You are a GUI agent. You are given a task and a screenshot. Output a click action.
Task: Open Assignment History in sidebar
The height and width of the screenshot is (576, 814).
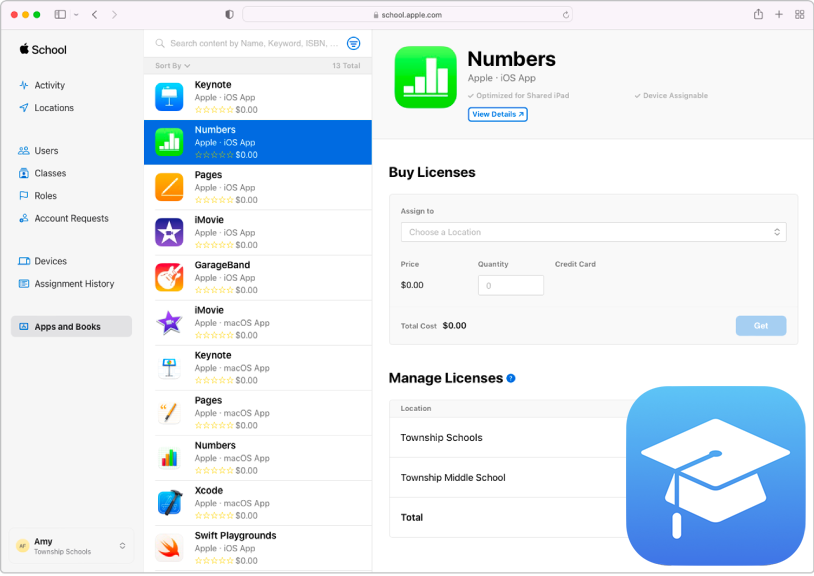[x=74, y=284]
